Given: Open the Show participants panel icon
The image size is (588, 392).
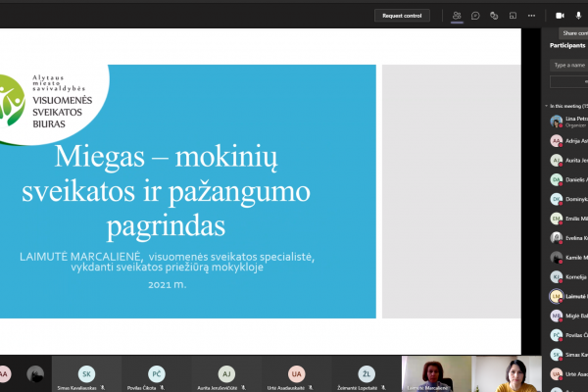Looking at the screenshot, I should 457,16.
